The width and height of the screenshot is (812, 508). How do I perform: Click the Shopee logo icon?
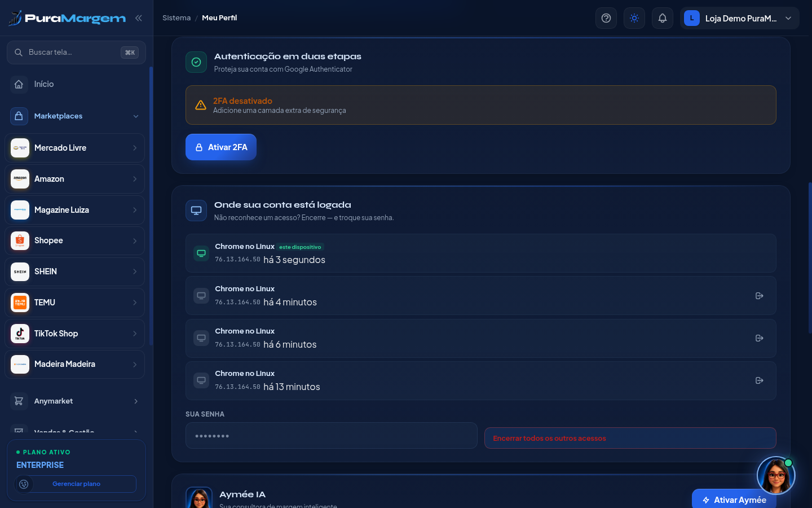tap(20, 240)
